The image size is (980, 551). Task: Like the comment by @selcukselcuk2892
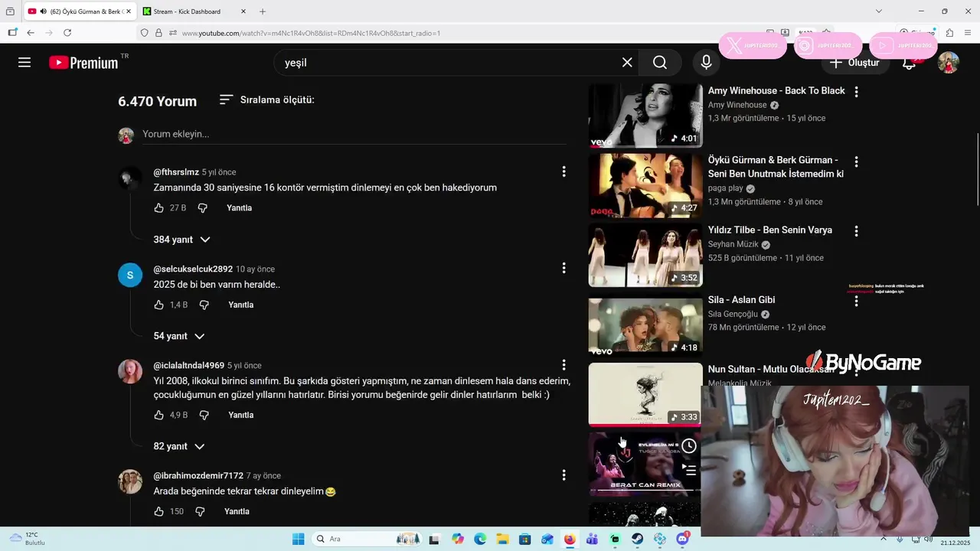click(x=158, y=305)
